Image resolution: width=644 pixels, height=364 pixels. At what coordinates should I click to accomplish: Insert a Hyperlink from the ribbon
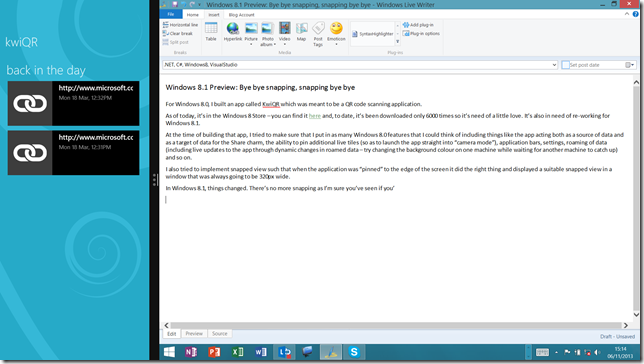point(232,32)
